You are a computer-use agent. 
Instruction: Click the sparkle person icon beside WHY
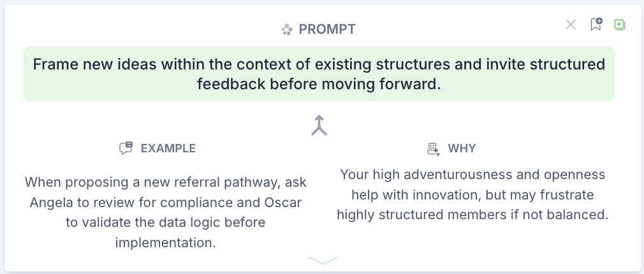click(434, 148)
